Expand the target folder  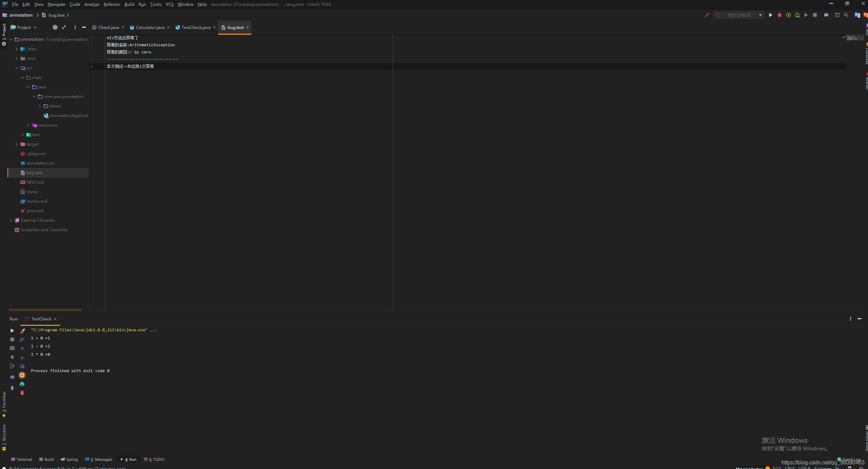(x=17, y=144)
